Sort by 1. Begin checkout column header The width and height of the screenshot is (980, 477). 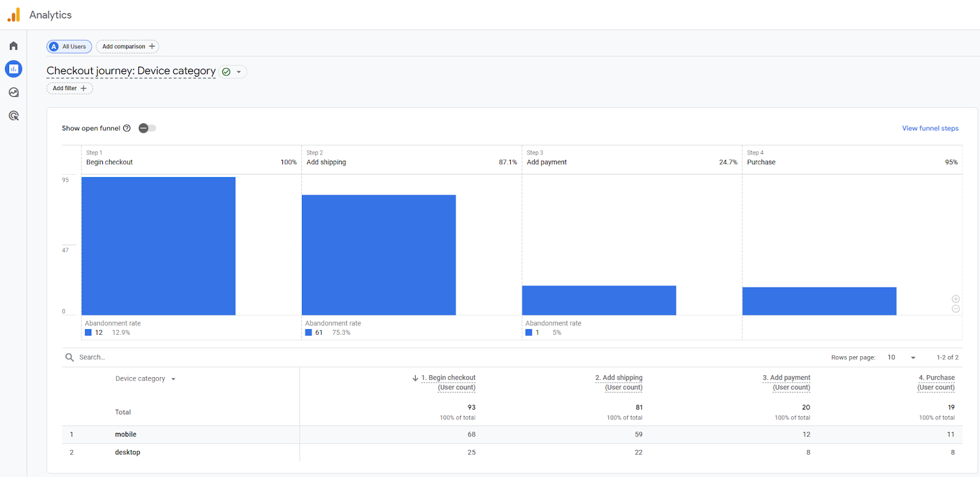tap(448, 383)
